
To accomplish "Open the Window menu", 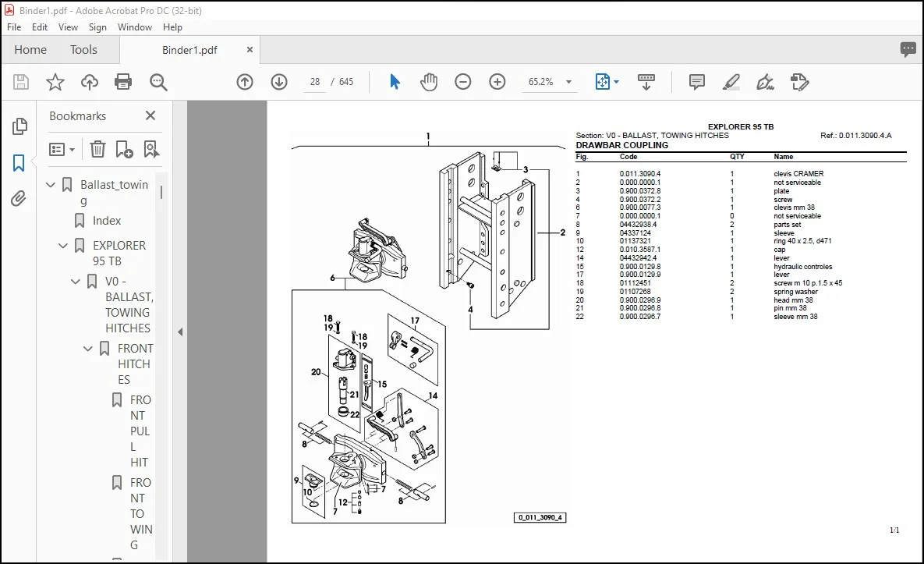I will [x=134, y=27].
